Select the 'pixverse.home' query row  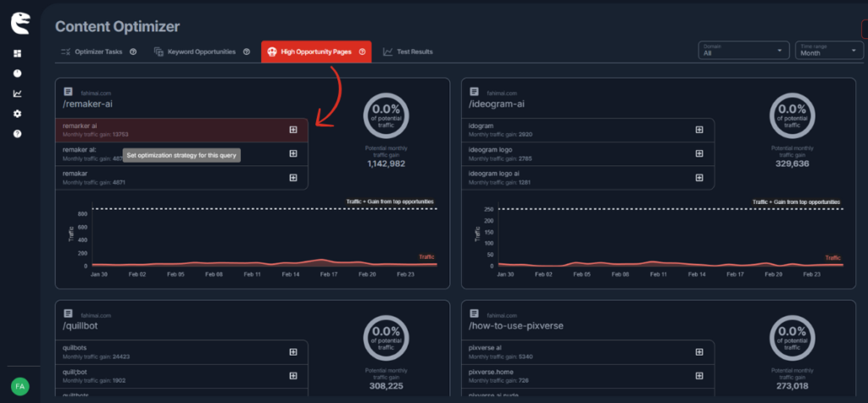pos(588,376)
